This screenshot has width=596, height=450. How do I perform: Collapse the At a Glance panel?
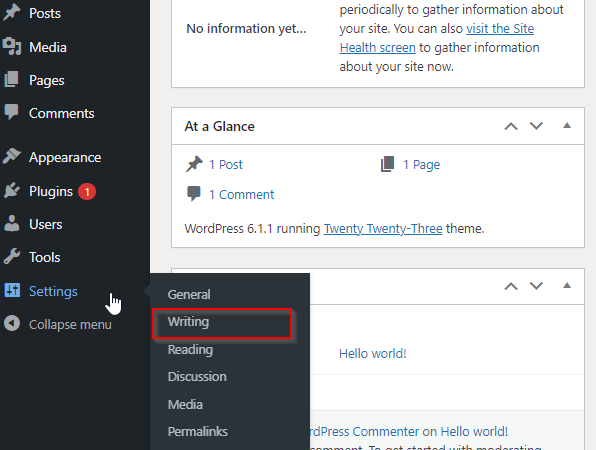click(567, 126)
